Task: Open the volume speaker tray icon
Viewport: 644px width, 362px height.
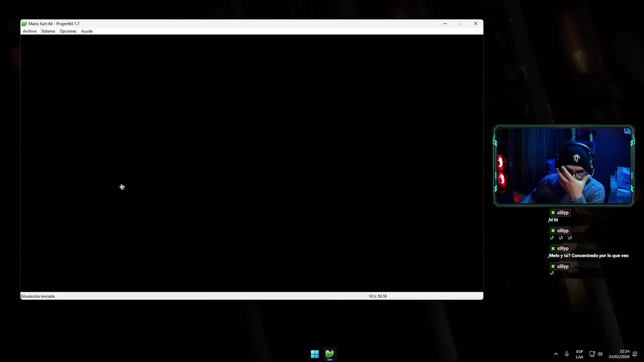Action: tap(600, 354)
